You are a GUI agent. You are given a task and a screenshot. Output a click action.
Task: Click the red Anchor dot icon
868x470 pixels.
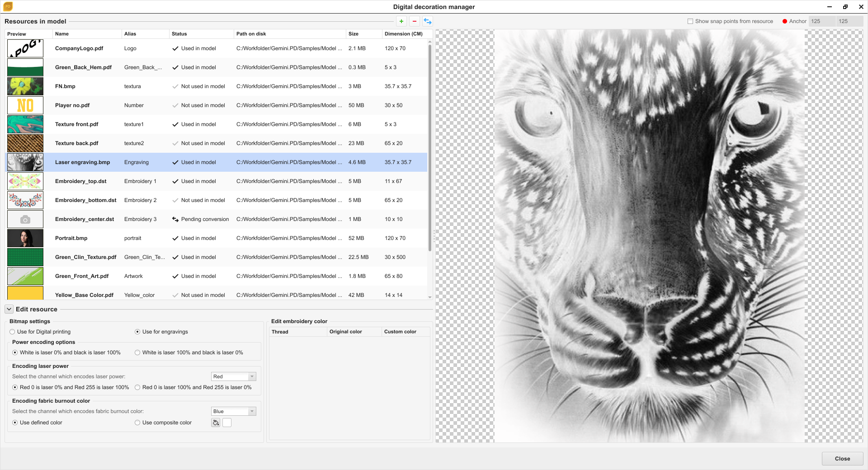click(x=785, y=21)
